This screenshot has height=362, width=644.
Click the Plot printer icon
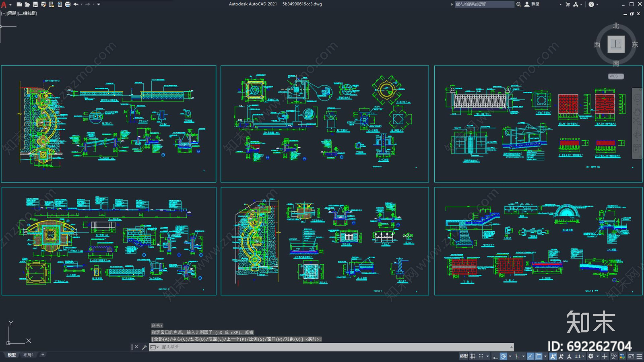click(x=68, y=4)
